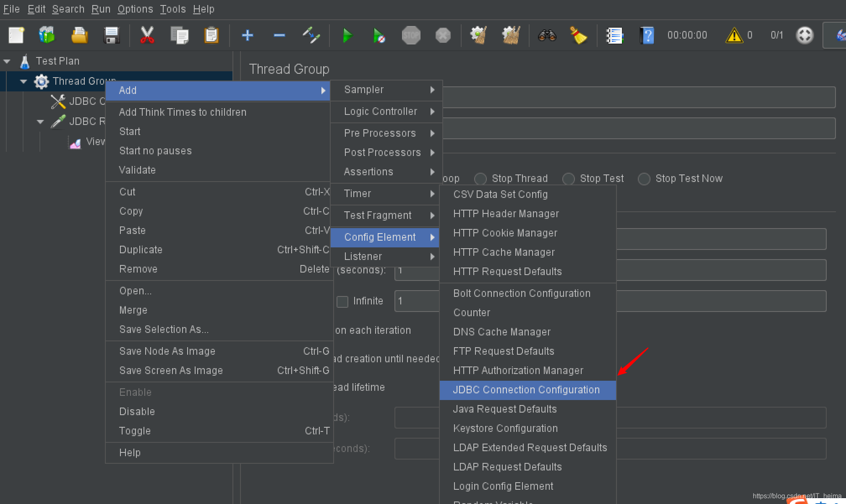Select the Stop Test Now radio button

coord(644,179)
